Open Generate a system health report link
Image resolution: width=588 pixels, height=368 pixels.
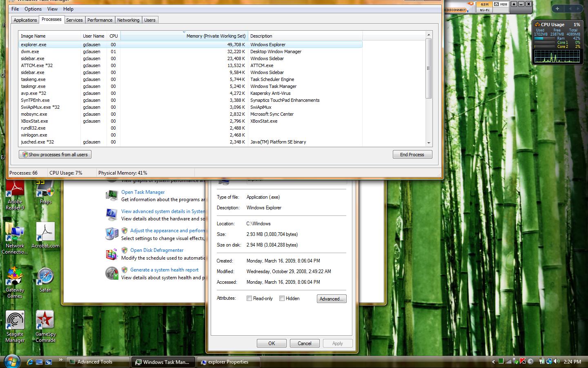(x=164, y=270)
